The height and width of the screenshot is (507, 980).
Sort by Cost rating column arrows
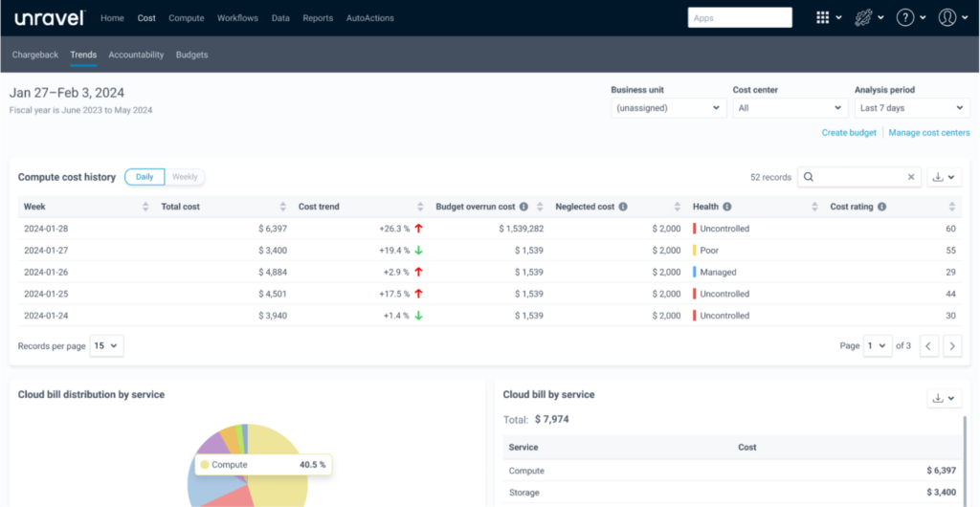(952, 207)
